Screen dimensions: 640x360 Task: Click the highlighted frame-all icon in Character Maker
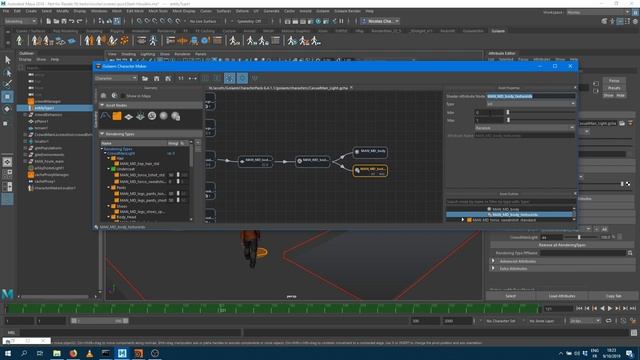(230, 78)
